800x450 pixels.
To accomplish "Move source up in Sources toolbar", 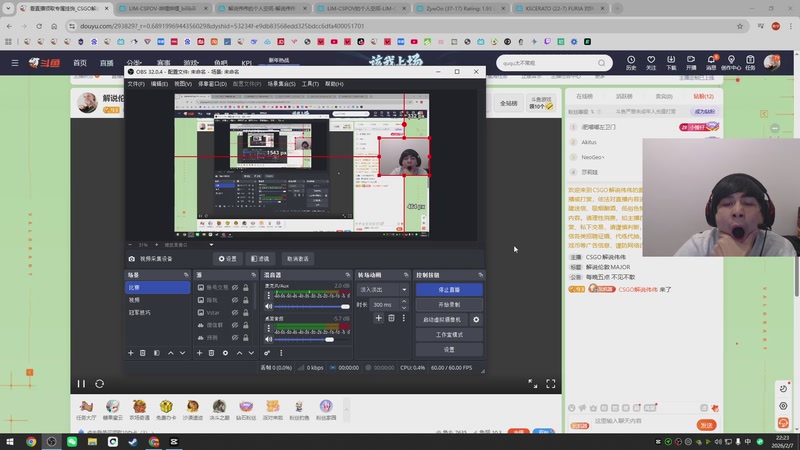I will click(239, 353).
